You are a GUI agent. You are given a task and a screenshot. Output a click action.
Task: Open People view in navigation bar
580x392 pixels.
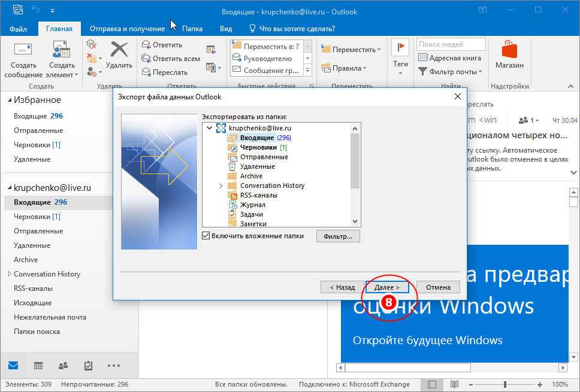(63, 366)
